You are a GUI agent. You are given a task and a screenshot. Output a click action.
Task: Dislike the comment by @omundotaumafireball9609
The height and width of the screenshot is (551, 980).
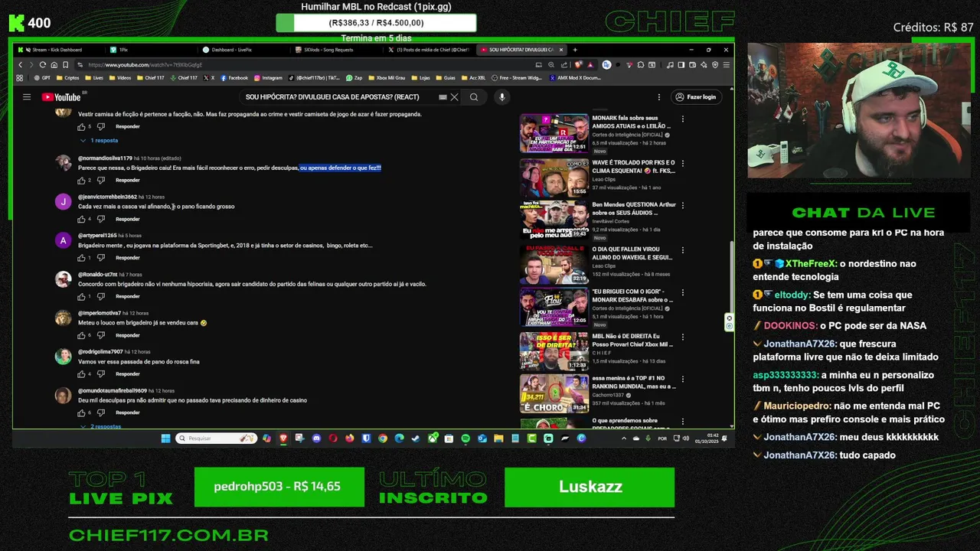coord(100,412)
